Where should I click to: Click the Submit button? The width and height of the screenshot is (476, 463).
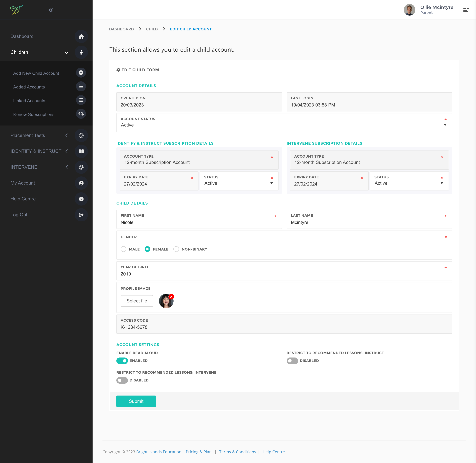click(x=136, y=401)
